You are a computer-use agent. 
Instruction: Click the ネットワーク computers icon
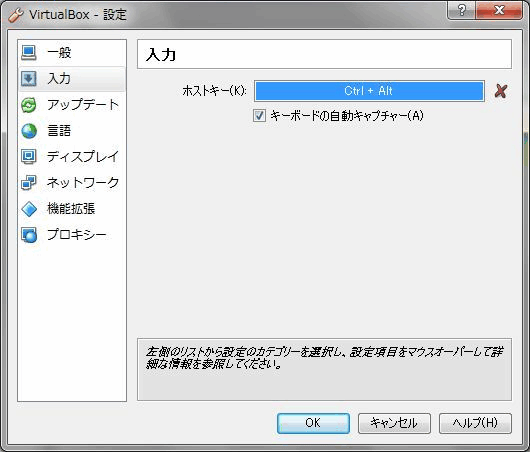click(29, 183)
